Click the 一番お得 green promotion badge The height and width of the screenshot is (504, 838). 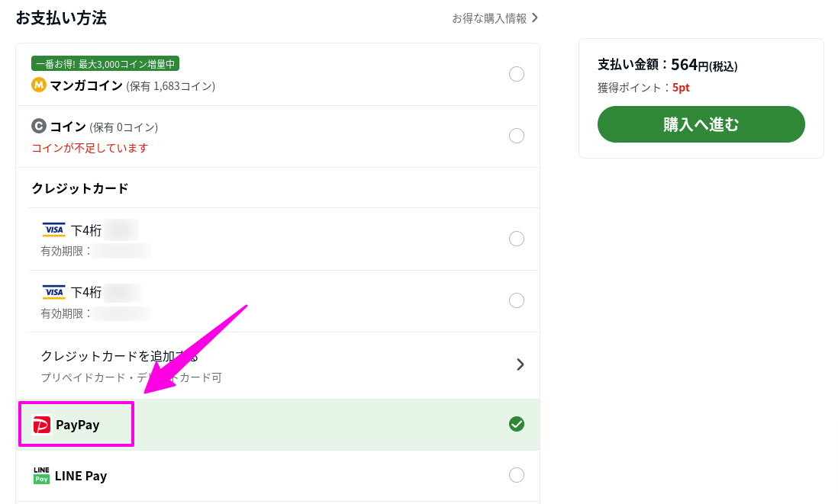coord(105,63)
